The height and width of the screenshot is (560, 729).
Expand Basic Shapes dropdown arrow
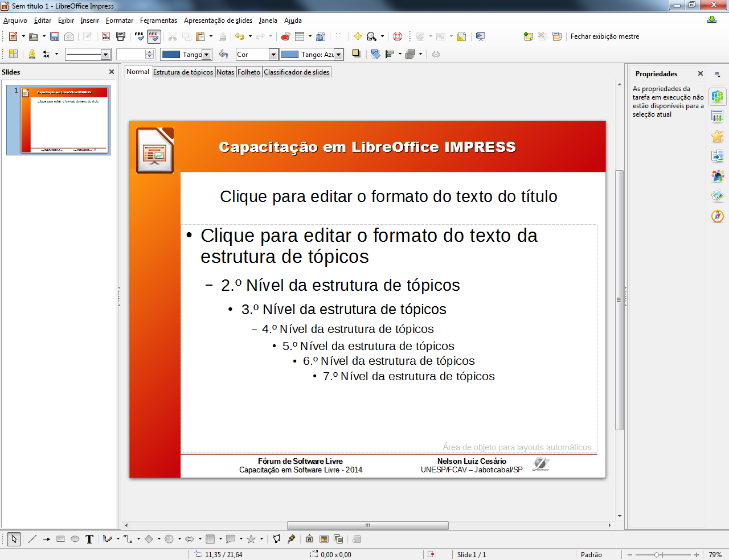coord(159,539)
